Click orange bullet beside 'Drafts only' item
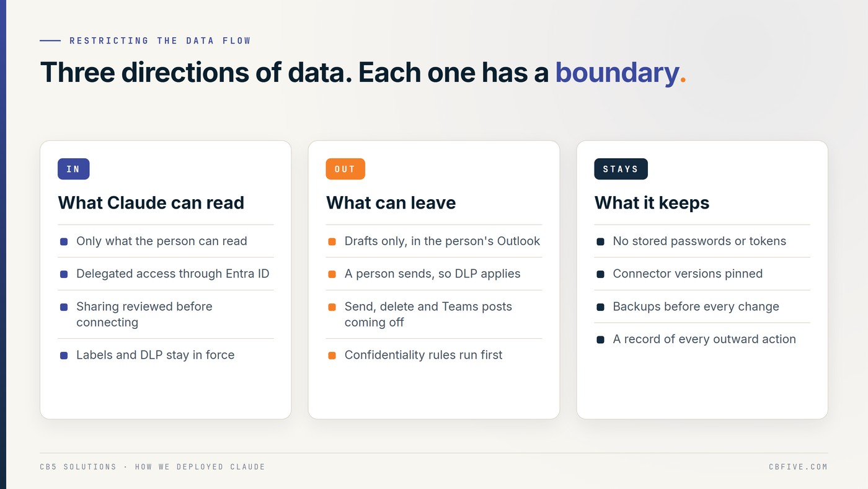 click(x=332, y=241)
